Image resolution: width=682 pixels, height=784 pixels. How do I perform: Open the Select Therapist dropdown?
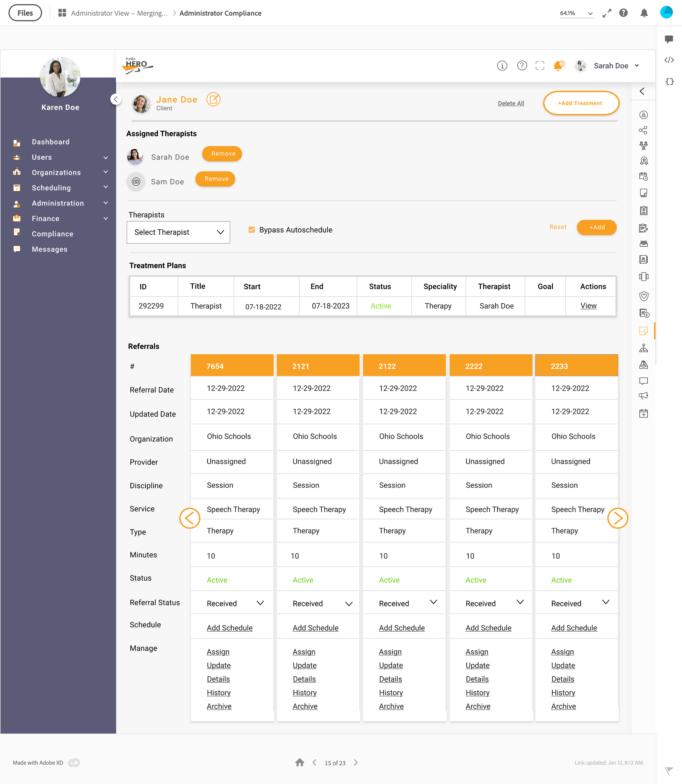click(x=178, y=232)
